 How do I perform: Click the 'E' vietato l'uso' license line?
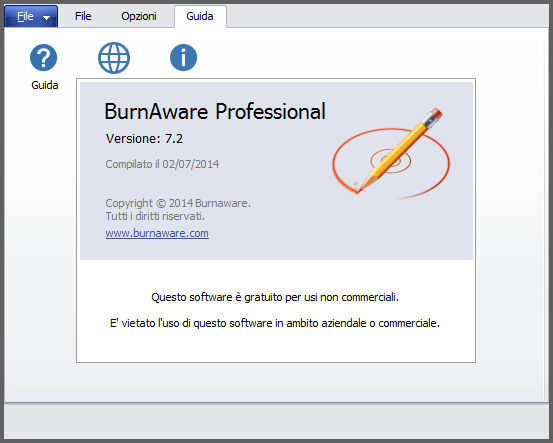pos(275,323)
